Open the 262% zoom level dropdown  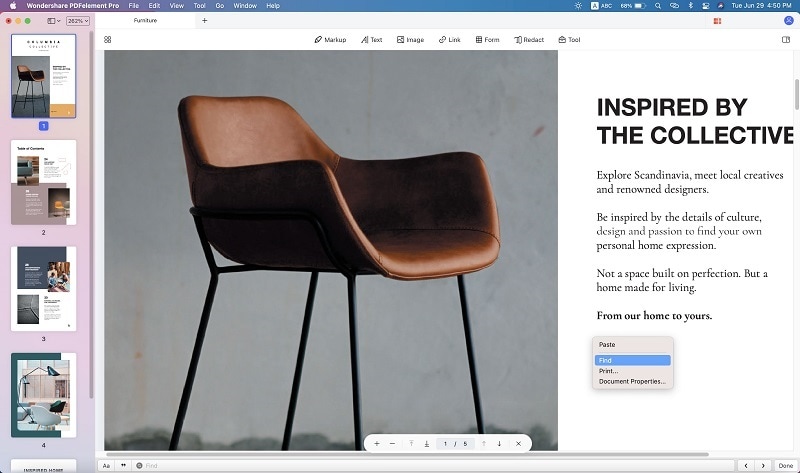78,21
